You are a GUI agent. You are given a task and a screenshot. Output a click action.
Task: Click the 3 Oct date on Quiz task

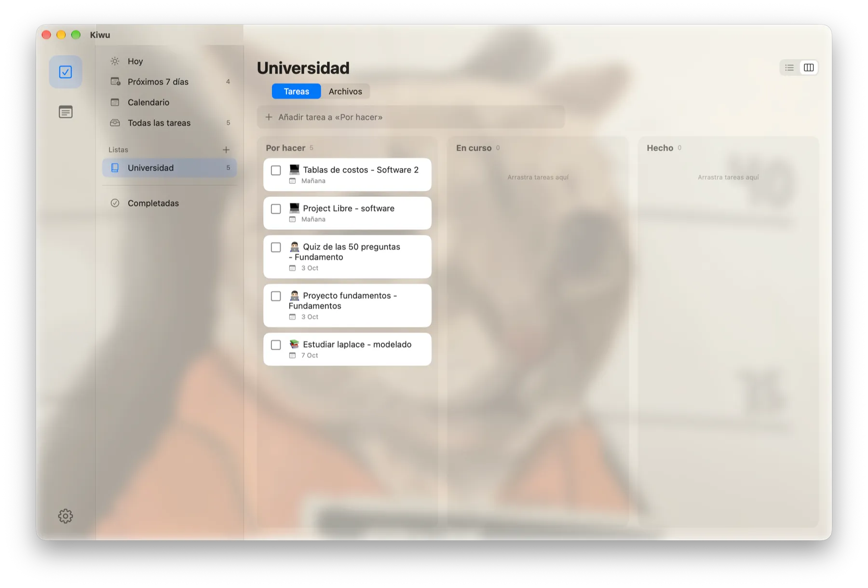[310, 268]
